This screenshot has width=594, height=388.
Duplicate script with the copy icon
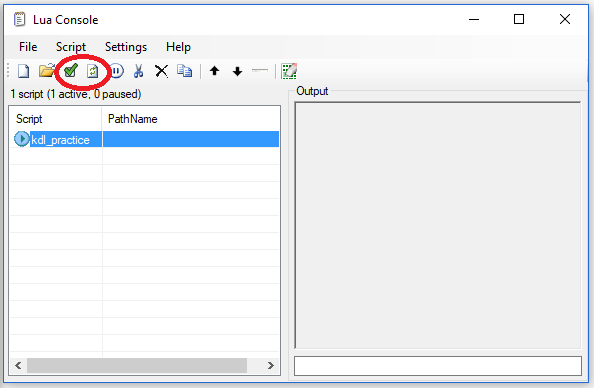tap(184, 71)
